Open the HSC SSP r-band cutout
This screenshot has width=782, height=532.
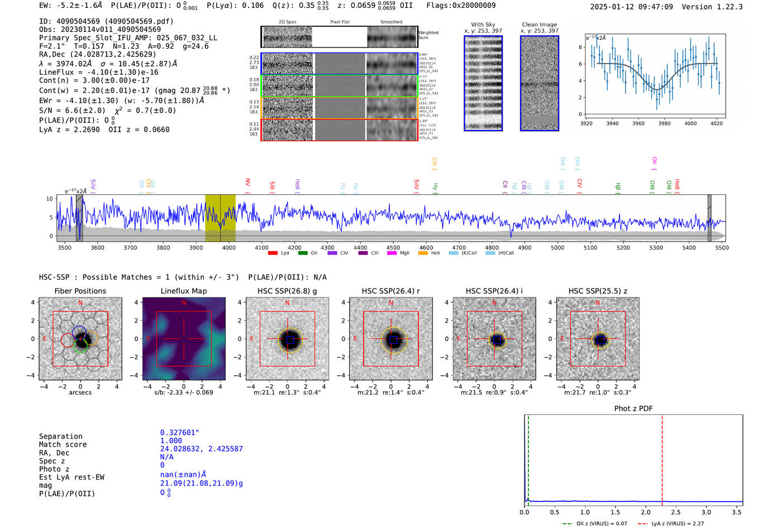391,339
